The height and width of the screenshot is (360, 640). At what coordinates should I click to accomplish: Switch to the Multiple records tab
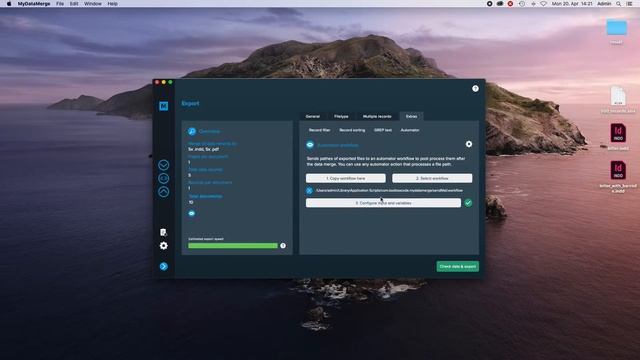point(377,116)
